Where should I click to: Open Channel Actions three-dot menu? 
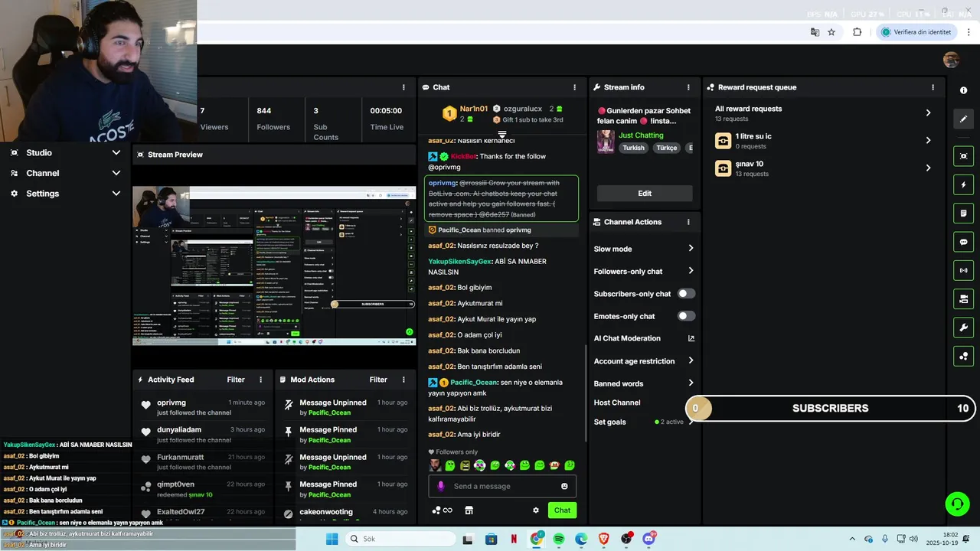688,222
